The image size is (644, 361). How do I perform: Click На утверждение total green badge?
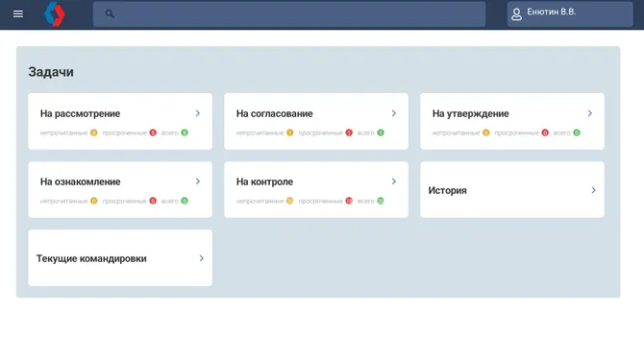pos(577,132)
